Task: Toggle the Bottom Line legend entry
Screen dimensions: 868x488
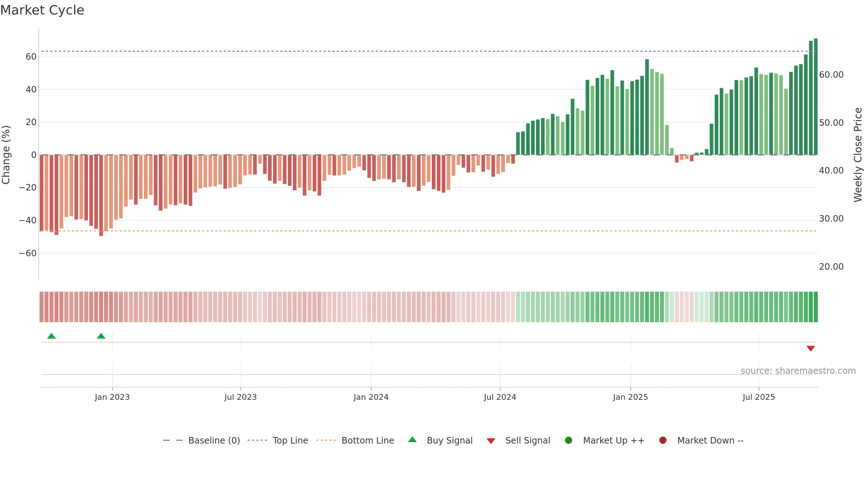Action: tap(355, 441)
